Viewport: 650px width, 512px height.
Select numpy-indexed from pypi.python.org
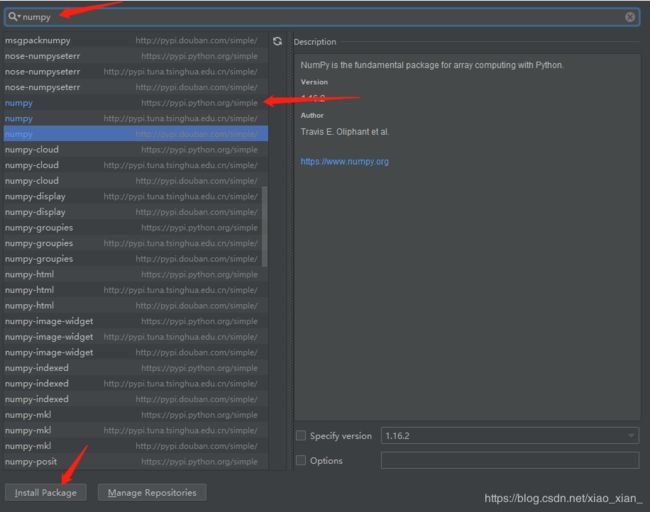[136, 368]
